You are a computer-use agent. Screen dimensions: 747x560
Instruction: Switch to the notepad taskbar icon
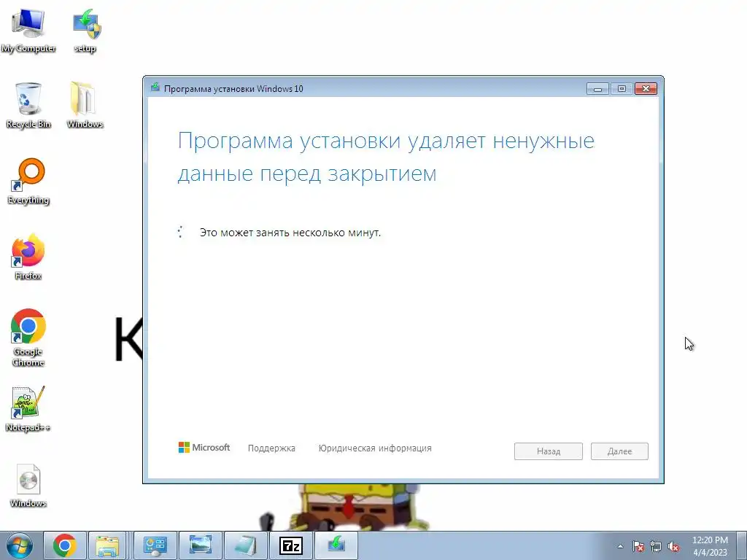coord(245,545)
